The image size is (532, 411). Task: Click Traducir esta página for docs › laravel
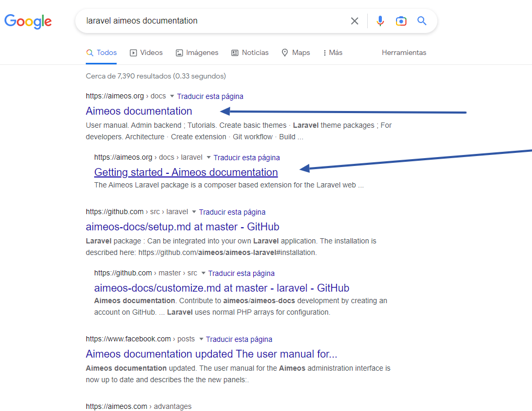pyautogui.click(x=247, y=158)
